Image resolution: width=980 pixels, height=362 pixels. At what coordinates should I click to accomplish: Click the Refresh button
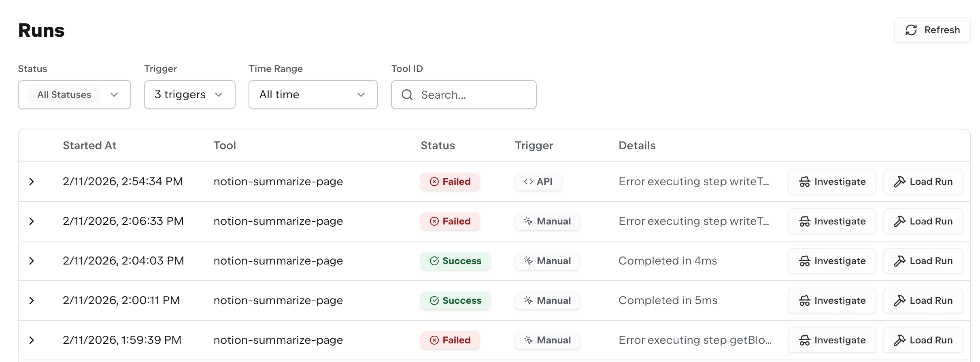coord(932,30)
